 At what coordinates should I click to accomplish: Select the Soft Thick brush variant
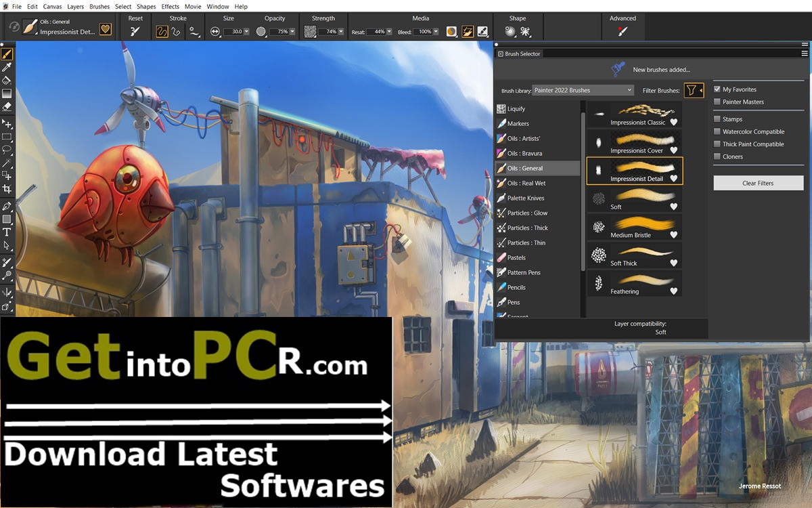635,255
